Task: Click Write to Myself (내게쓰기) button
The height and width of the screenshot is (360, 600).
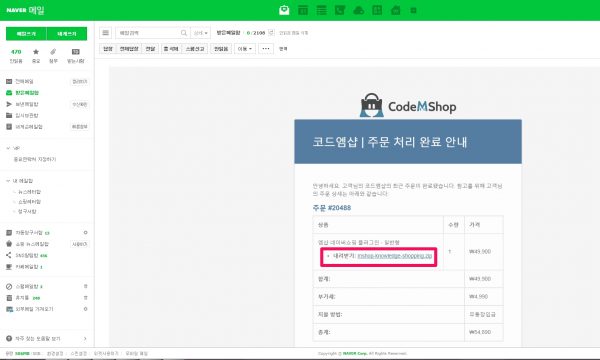Action: point(67,34)
